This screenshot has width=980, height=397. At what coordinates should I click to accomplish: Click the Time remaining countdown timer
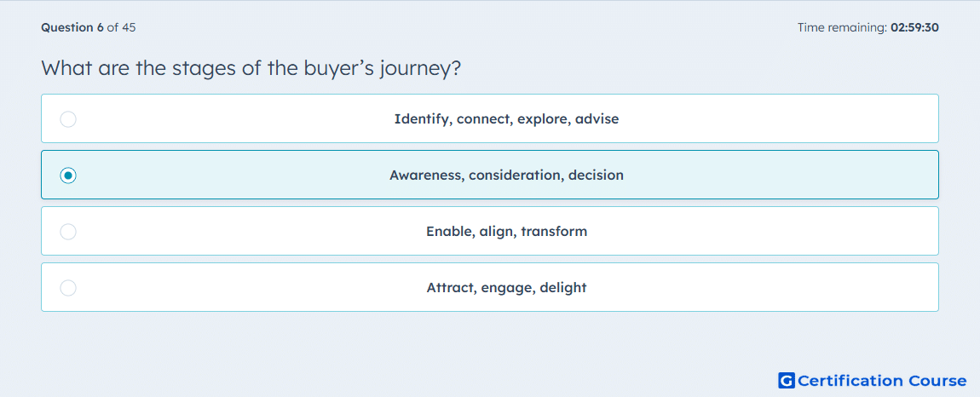coord(868,27)
